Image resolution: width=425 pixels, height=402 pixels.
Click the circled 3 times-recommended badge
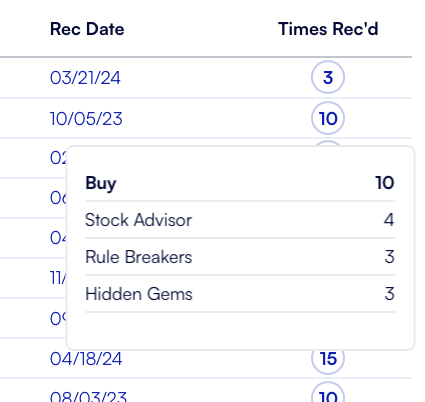(x=328, y=77)
